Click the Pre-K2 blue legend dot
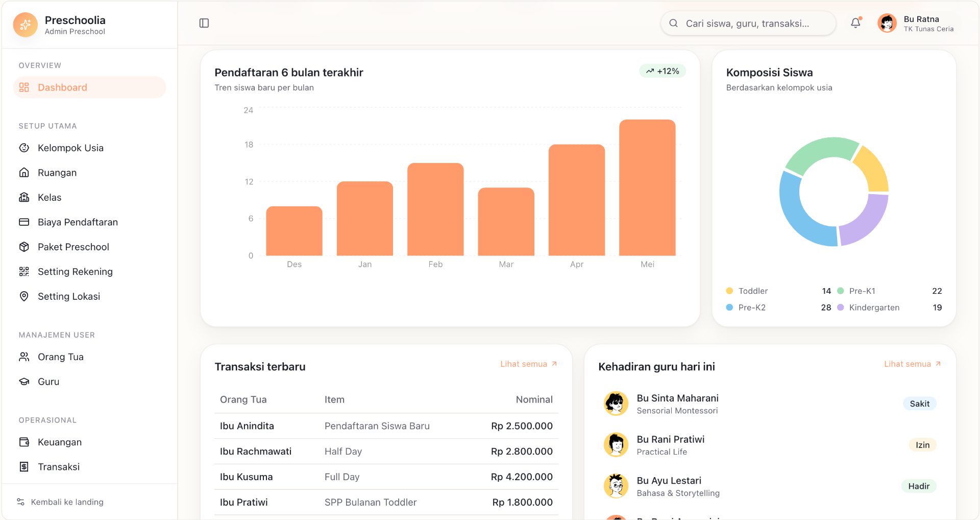Screen dimensions: 980x520 pyautogui.click(x=729, y=307)
